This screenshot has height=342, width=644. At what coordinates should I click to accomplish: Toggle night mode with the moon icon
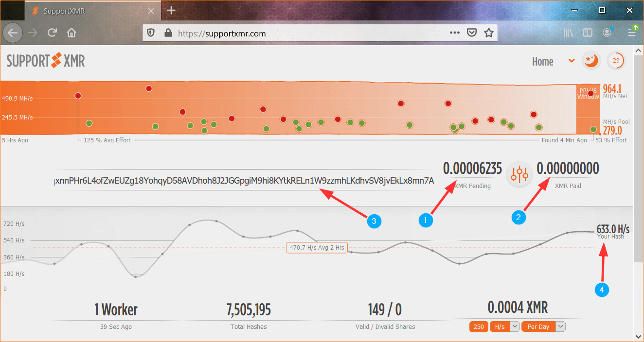coord(591,61)
